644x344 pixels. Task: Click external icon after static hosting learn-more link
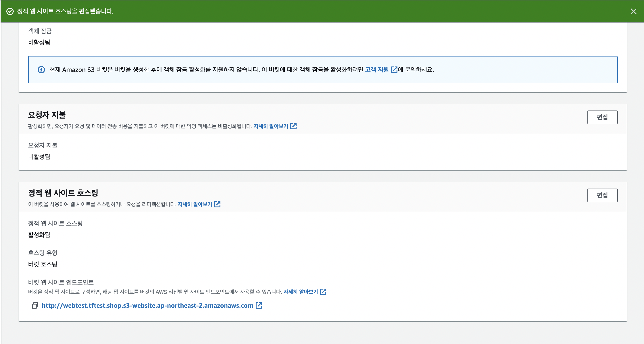[x=217, y=204]
